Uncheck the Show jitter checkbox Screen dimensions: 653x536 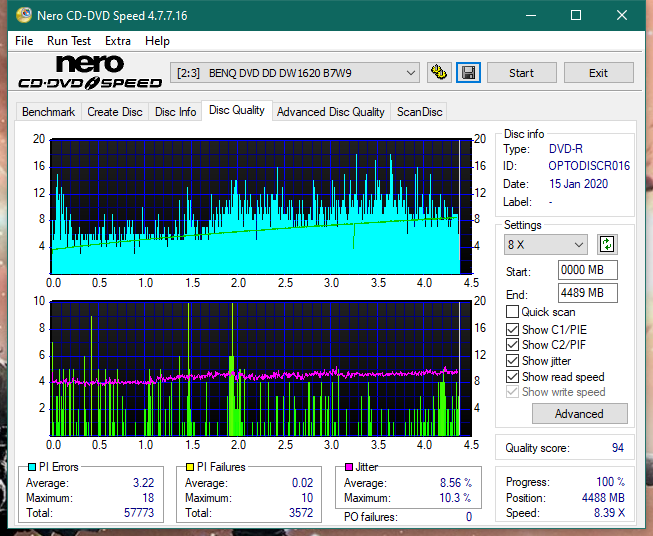(x=513, y=361)
